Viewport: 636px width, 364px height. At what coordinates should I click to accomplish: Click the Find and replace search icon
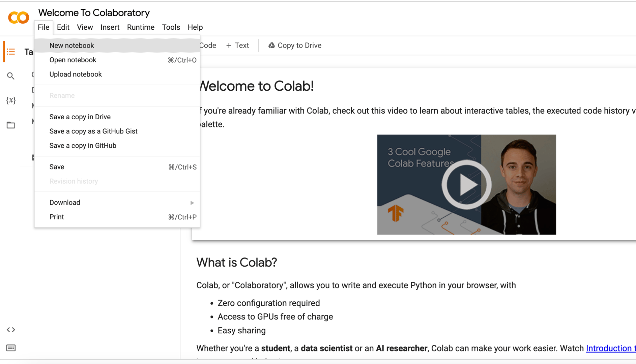pos(11,76)
